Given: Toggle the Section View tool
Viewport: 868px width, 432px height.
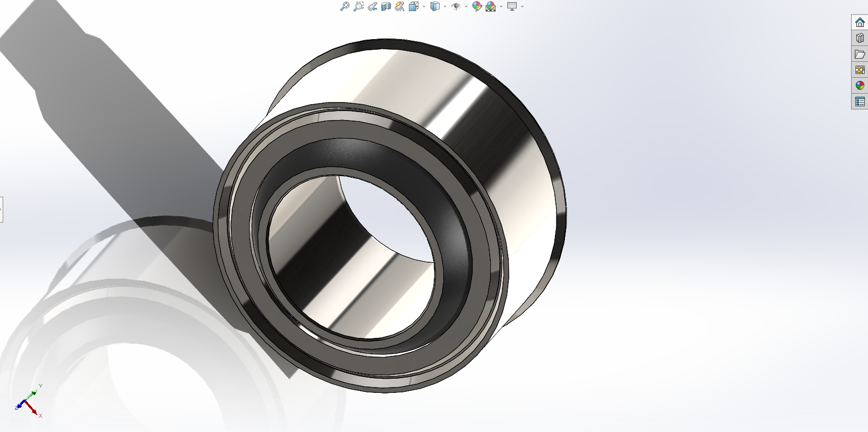Looking at the screenshot, I should pyautogui.click(x=386, y=6).
